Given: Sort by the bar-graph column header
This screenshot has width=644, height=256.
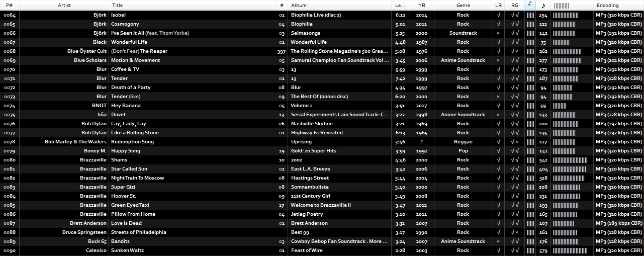Looking at the screenshot, I should pos(572,5).
